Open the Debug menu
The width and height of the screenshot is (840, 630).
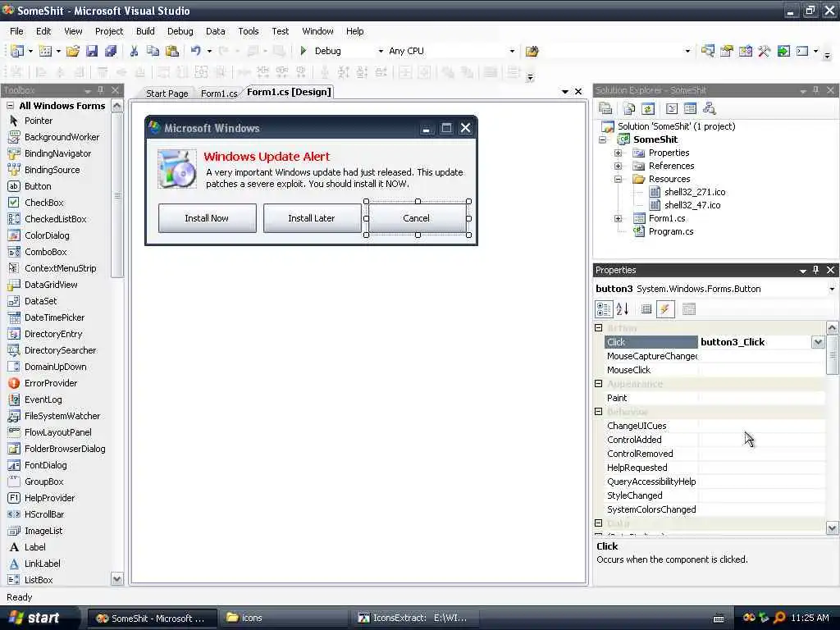click(180, 32)
